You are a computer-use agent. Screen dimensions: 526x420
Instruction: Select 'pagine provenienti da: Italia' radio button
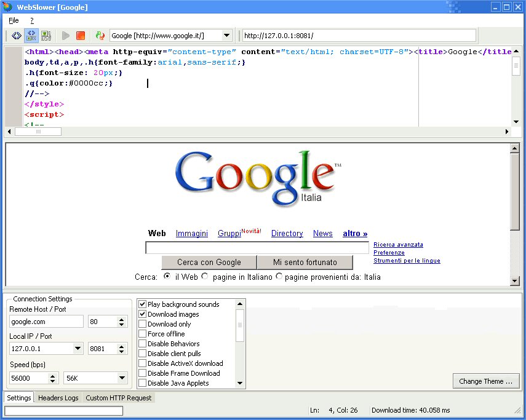(x=279, y=276)
